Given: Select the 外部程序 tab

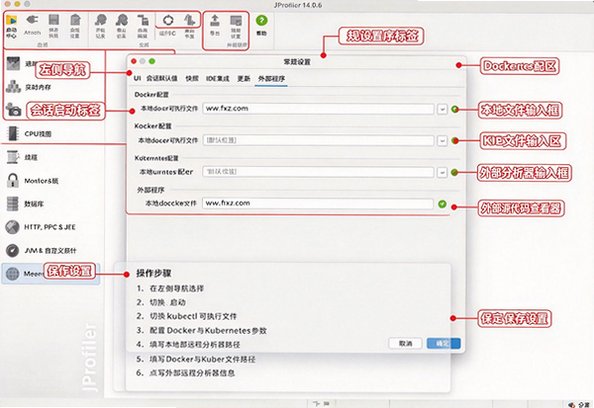Looking at the screenshot, I should (x=271, y=78).
